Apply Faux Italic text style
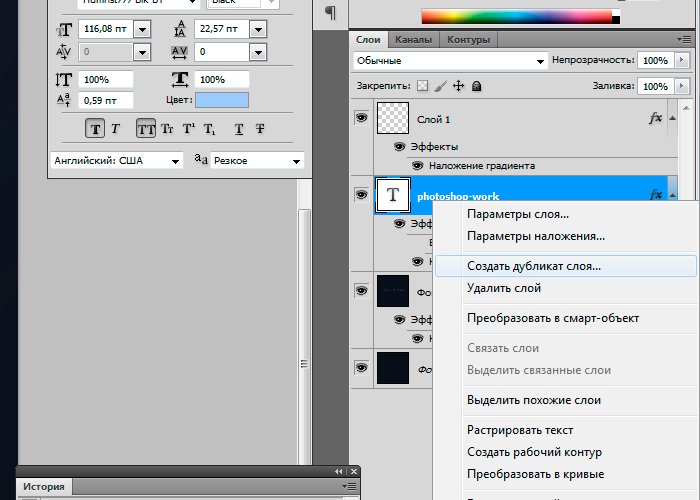The image size is (700, 500). tap(116, 128)
